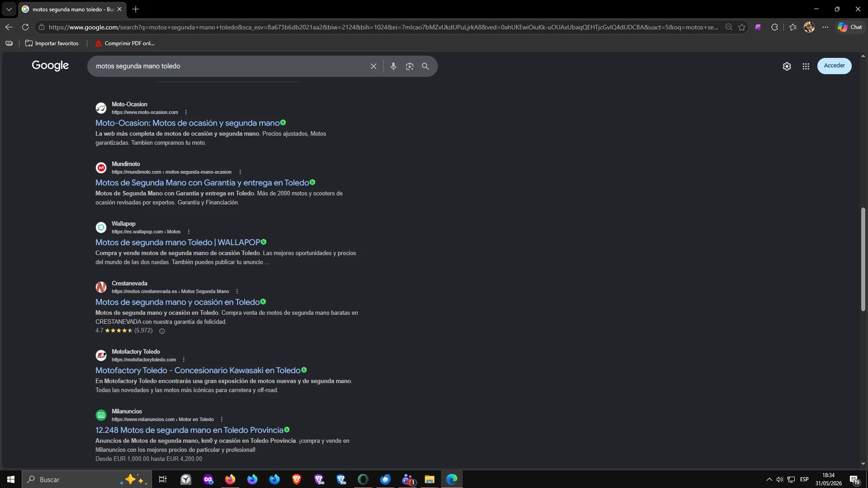Click the Wallapop site favicon
Image resolution: width=868 pixels, height=488 pixels.
pyautogui.click(x=101, y=227)
